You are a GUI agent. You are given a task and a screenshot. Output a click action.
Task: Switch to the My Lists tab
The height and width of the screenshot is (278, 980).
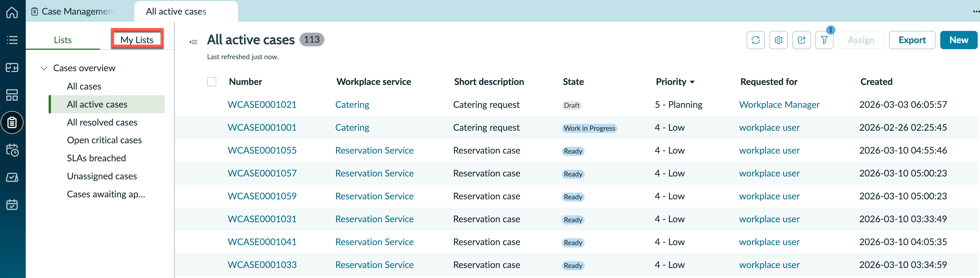tap(137, 39)
